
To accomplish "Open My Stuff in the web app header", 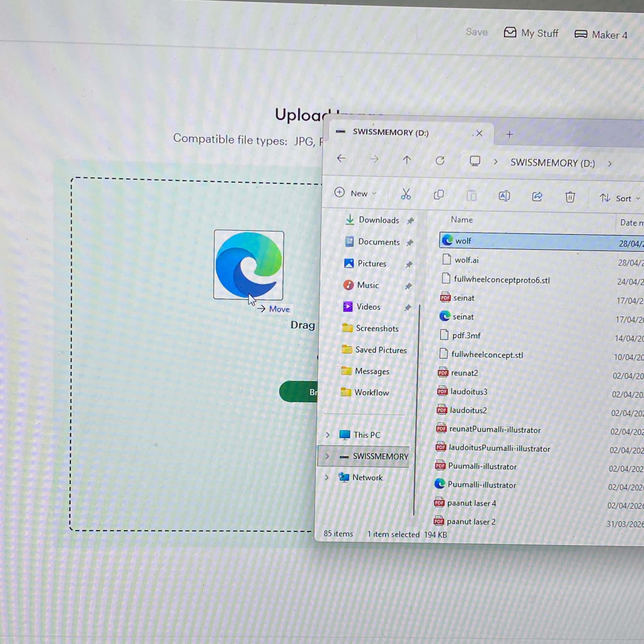I will 531,33.
